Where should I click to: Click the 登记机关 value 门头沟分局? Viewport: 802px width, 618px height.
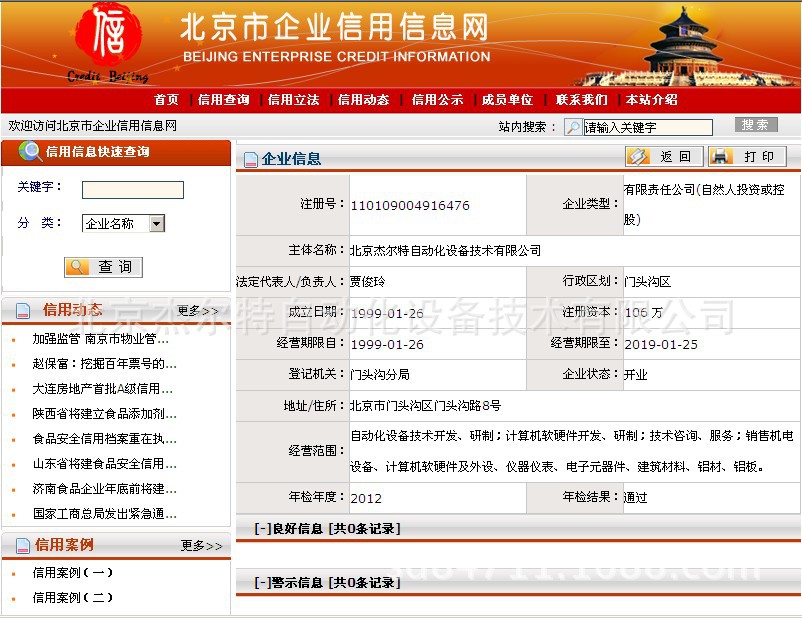[x=380, y=375]
